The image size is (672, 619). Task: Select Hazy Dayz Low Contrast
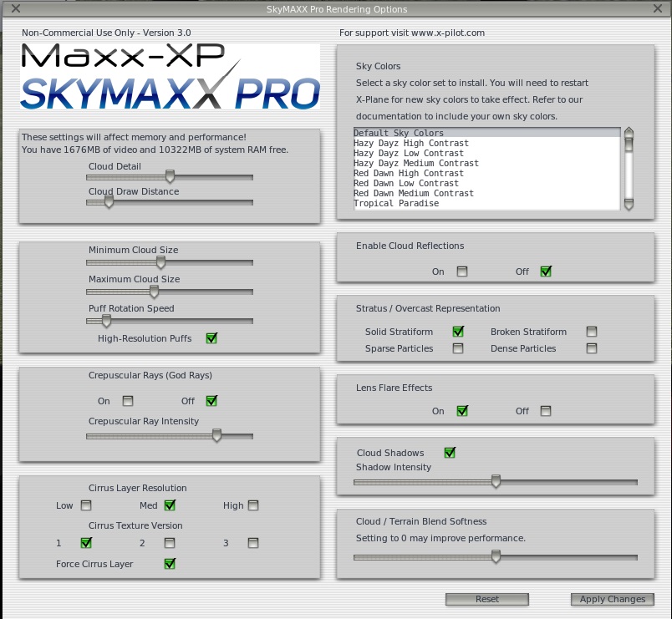click(486, 153)
